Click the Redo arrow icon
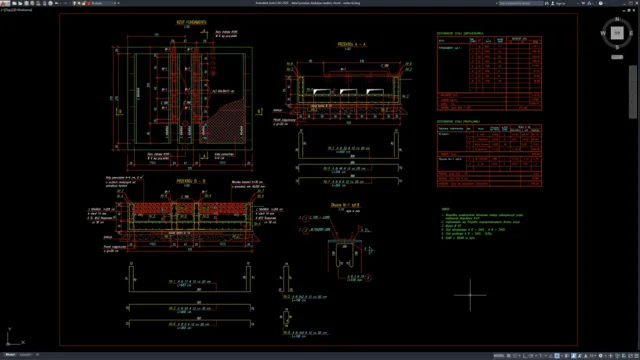This screenshot has width=640, height=360. 64,3
